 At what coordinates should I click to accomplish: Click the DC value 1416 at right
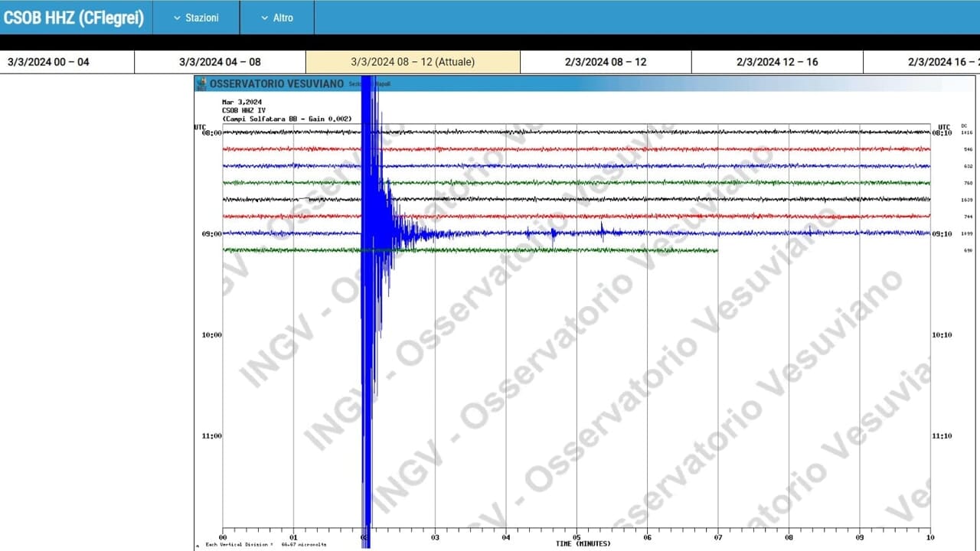click(968, 132)
